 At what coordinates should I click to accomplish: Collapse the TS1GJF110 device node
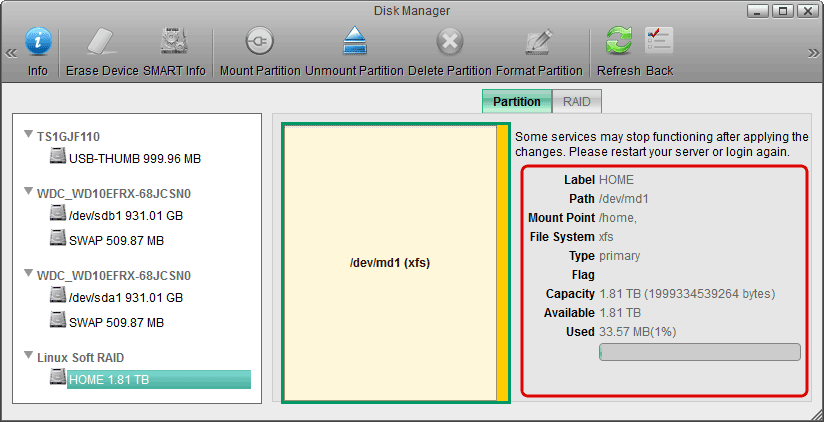tap(27, 136)
